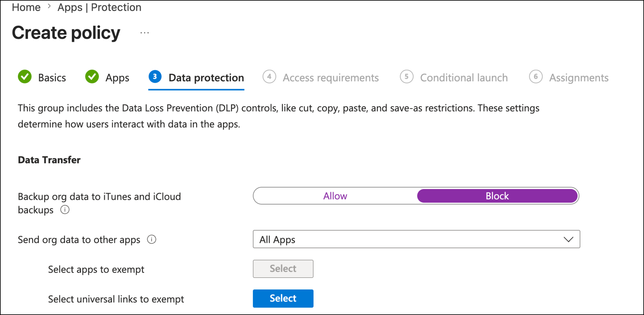Click the step 4 circle for Access requirements
Viewport: 644px width, 315px height.
269,77
